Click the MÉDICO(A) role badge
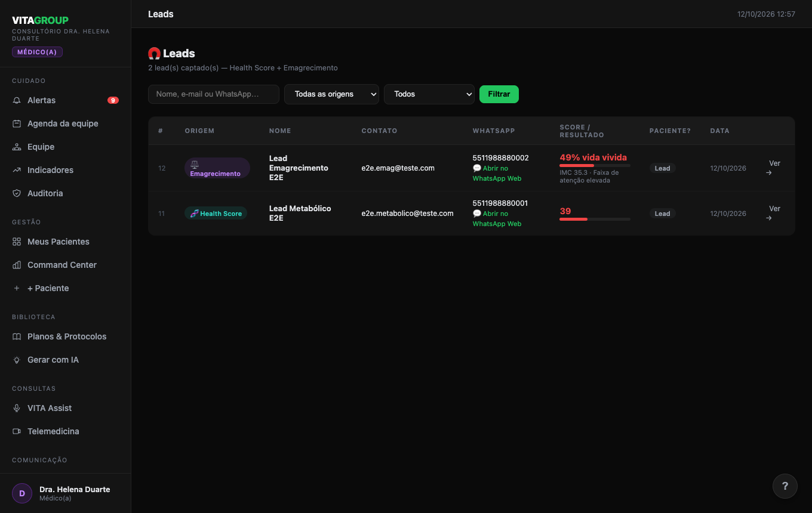This screenshot has width=812, height=513. [37, 52]
